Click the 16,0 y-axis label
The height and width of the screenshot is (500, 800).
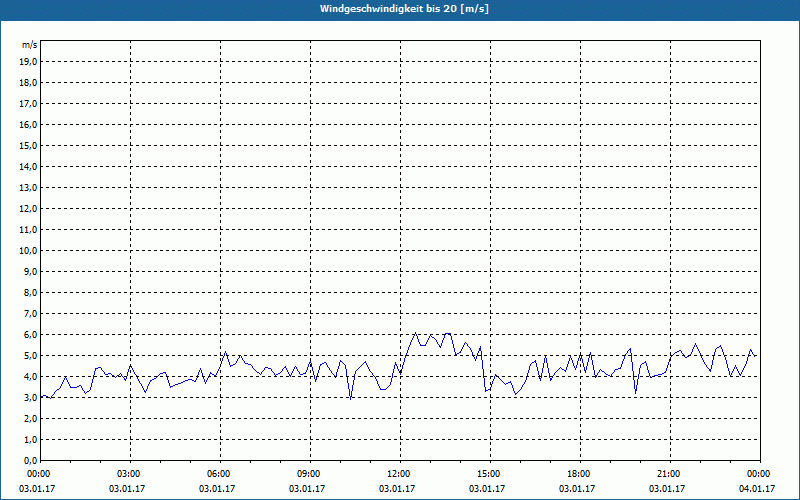coord(29,124)
